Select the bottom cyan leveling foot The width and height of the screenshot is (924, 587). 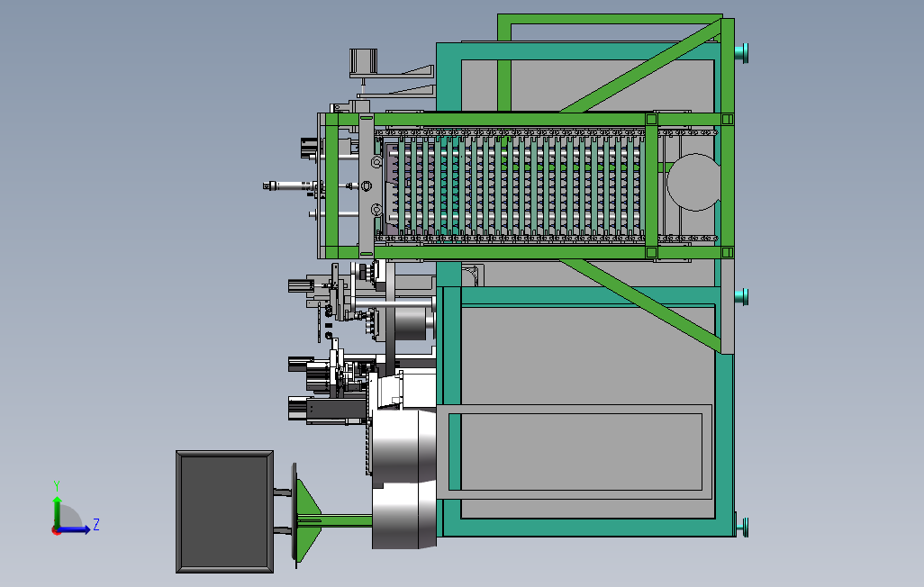742,527
